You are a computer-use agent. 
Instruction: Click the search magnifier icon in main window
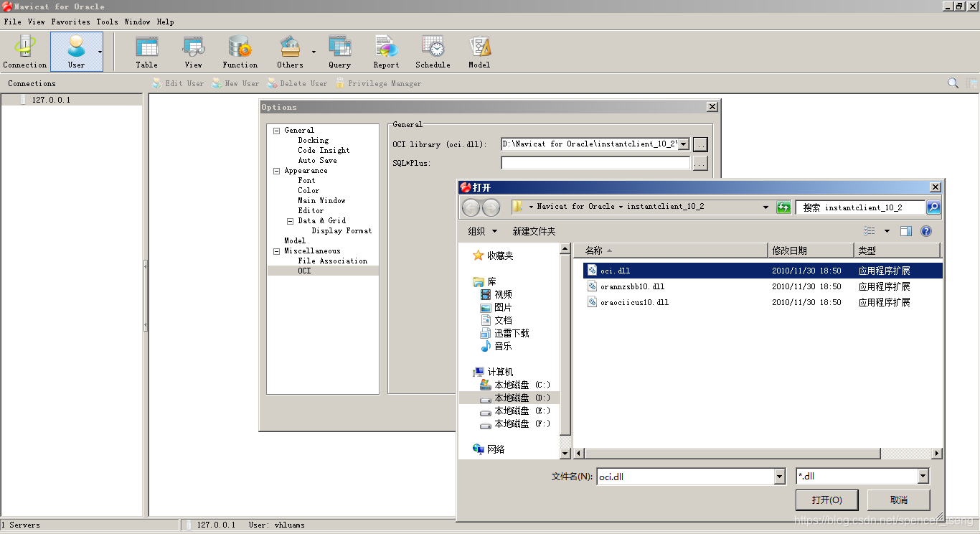(x=953, y=83)
